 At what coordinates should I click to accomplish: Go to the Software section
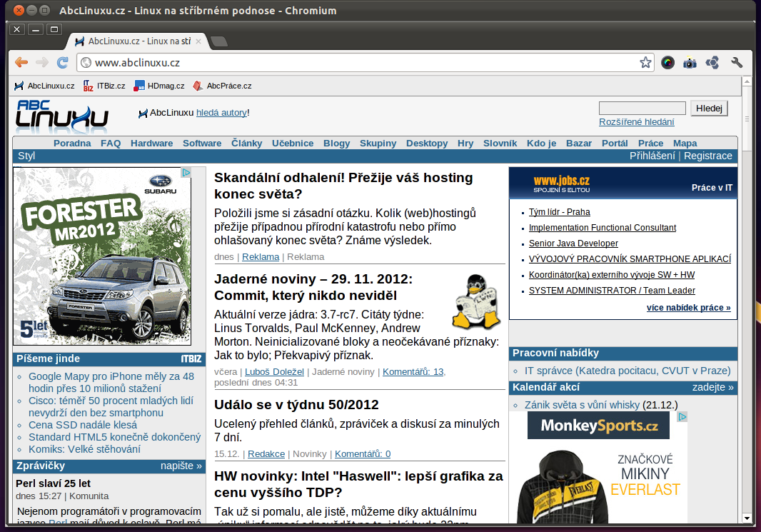[x=202, y=144]
